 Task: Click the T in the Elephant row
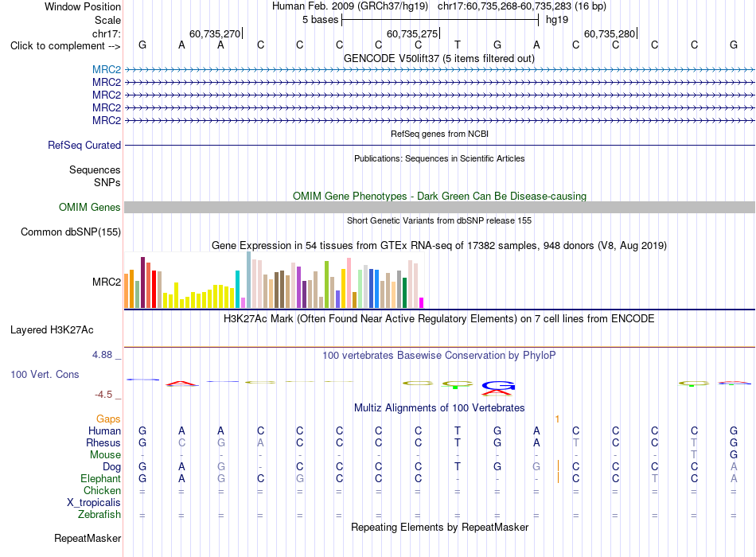pos(654,478)
